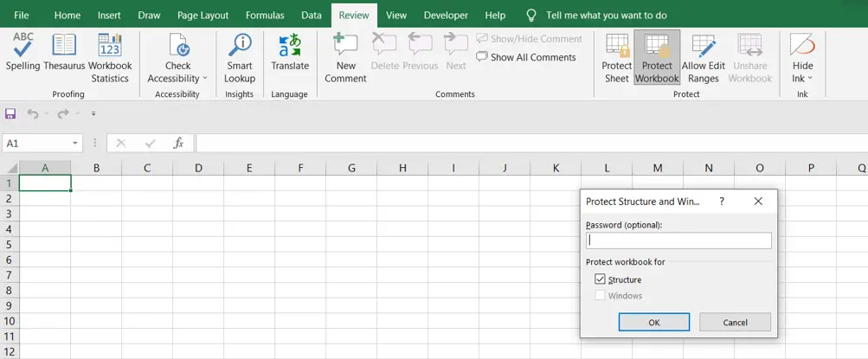
Task: Click Show/Hide Comment
Action: point(530,39)
